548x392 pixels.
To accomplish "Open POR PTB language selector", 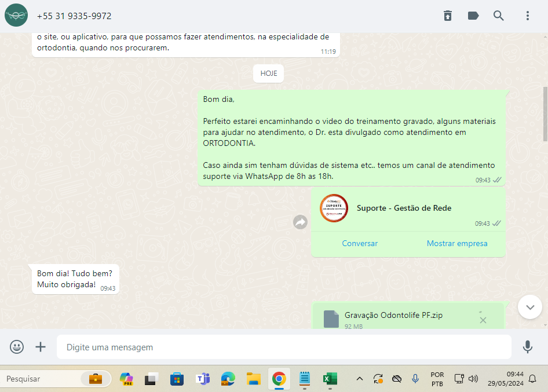I will 437,379.
